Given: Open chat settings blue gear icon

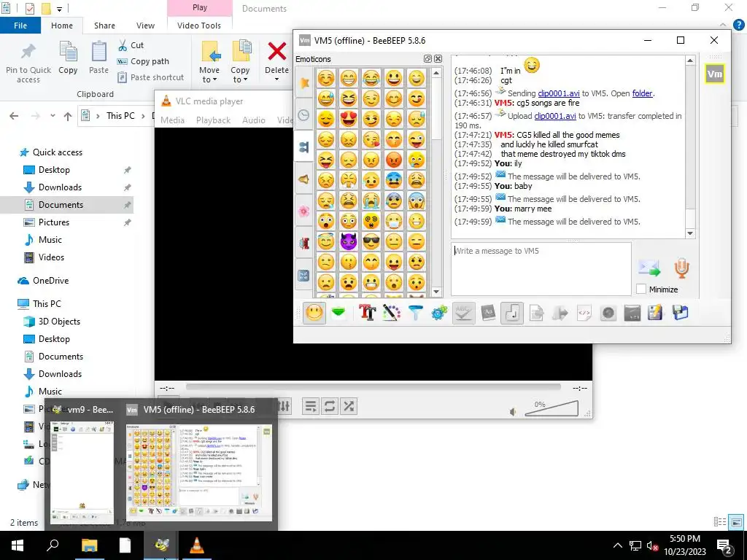Looking at the screenshot, I should pos(439,314).
